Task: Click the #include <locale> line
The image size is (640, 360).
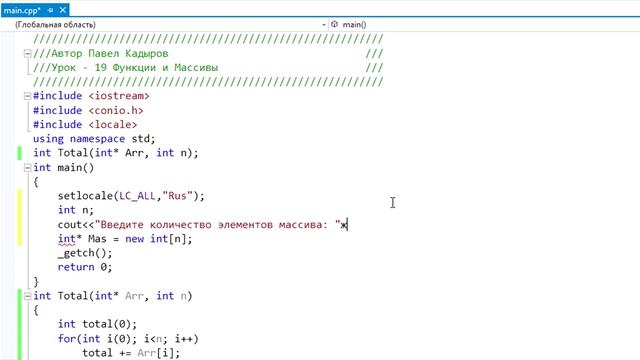Action: [x=85, y=124]
